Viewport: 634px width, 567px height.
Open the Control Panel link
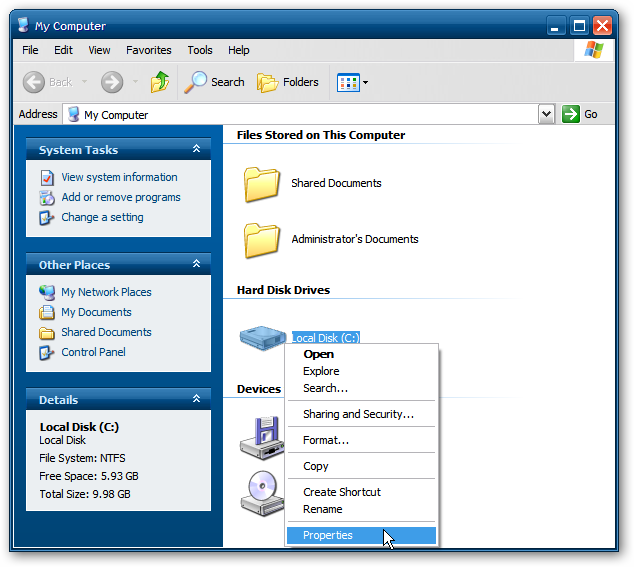pos(93,352)
